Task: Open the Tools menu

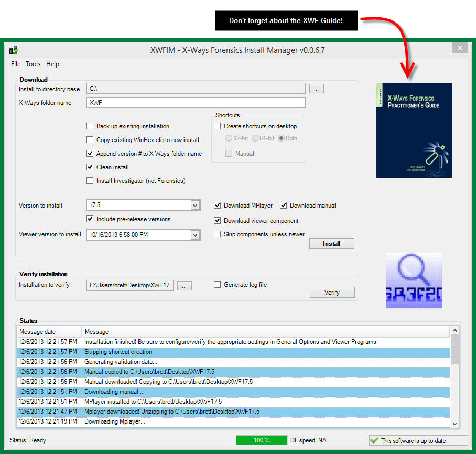Action: [33, 64]
